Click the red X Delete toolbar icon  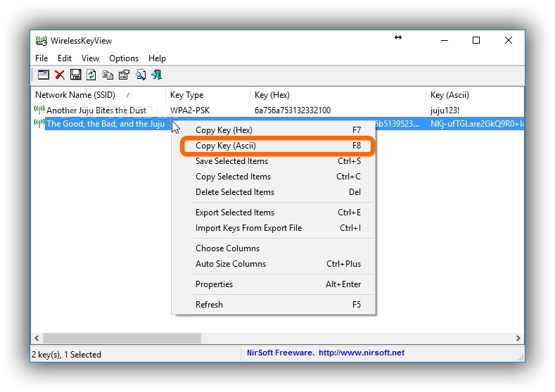point(60,75)
